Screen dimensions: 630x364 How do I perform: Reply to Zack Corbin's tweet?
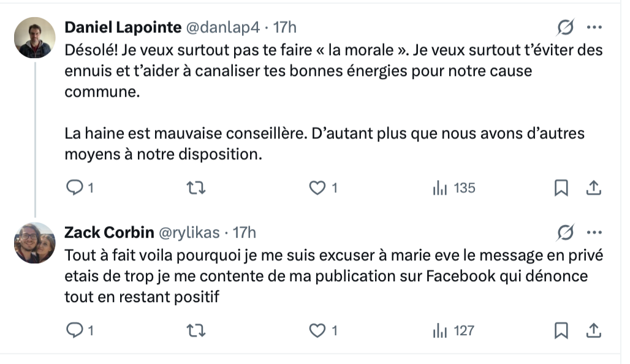click(74, 331)
